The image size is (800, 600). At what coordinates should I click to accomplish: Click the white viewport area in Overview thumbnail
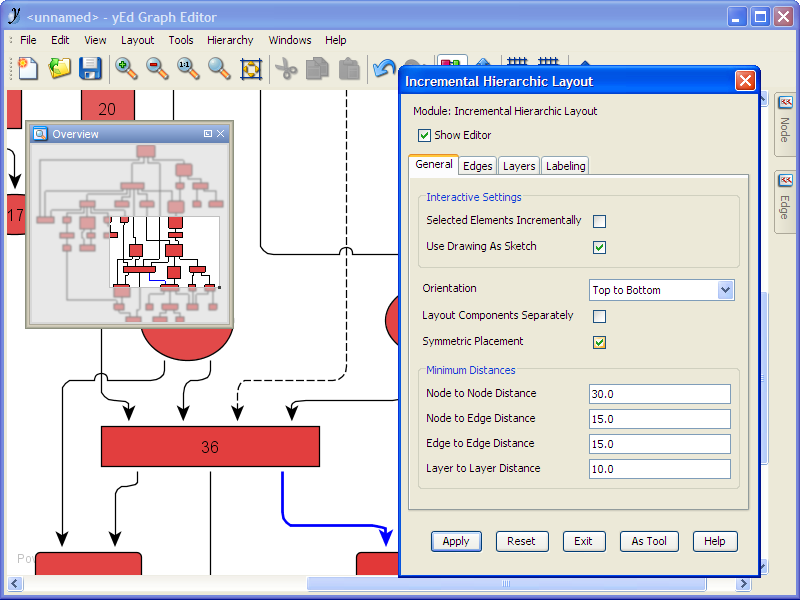(x=164, y=252)
